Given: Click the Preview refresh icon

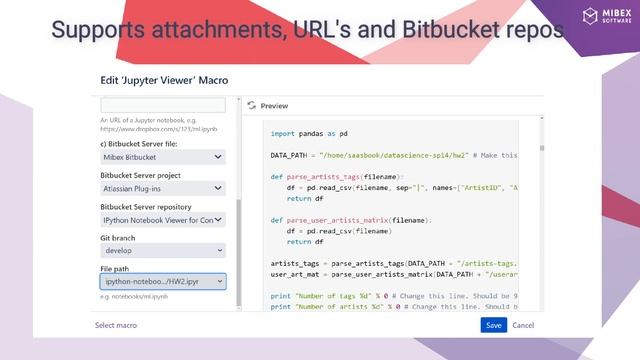Looking at the screenshot, I should pyautogui.click(x=251, y=106).
